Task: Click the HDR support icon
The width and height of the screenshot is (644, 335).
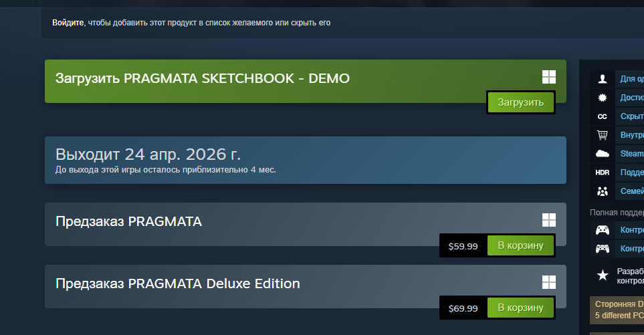Action: [x=603, y=173]
